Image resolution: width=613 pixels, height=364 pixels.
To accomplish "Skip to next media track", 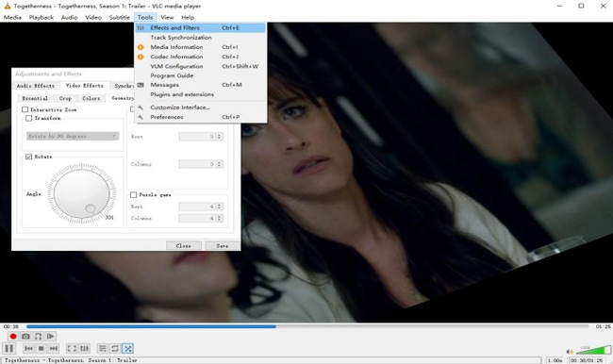I will [x=54, y=348].
